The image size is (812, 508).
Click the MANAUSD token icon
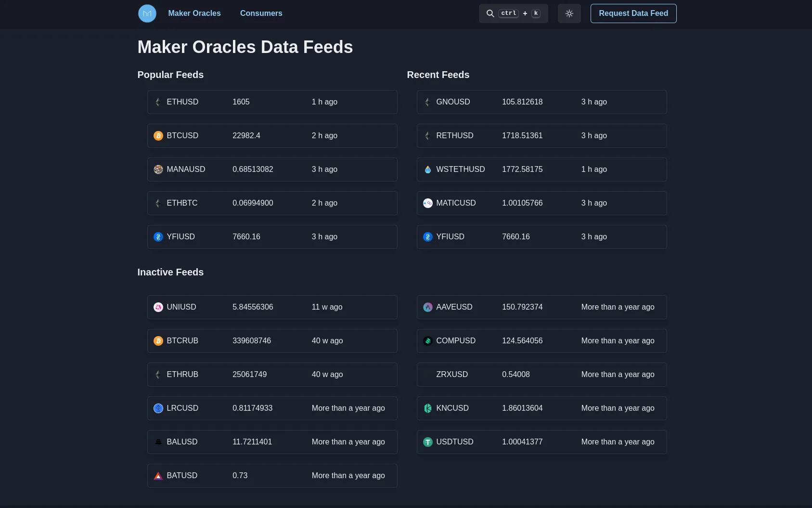pyautogui.click(x=158, y=169)
